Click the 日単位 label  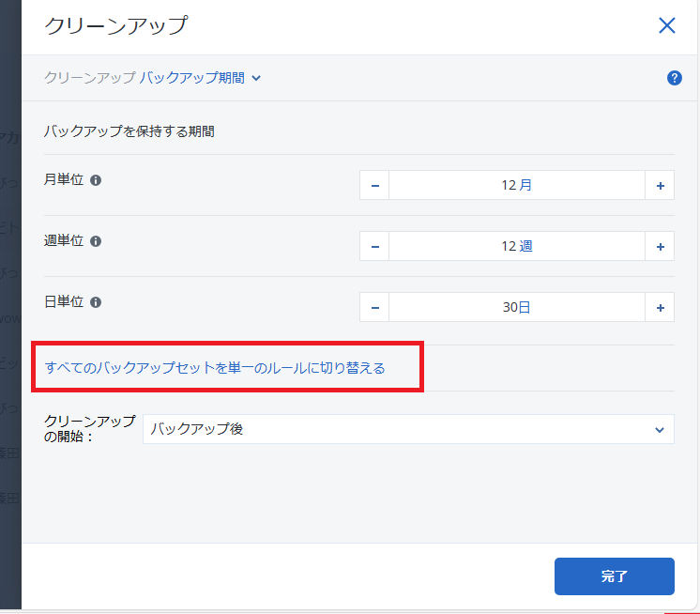point(64,302)
